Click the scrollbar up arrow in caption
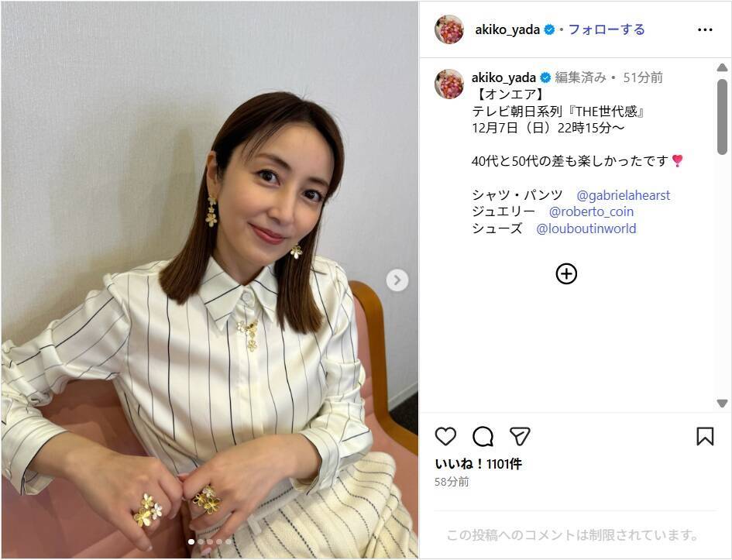The width and height of the screenshot is (732, 560). 722,67
